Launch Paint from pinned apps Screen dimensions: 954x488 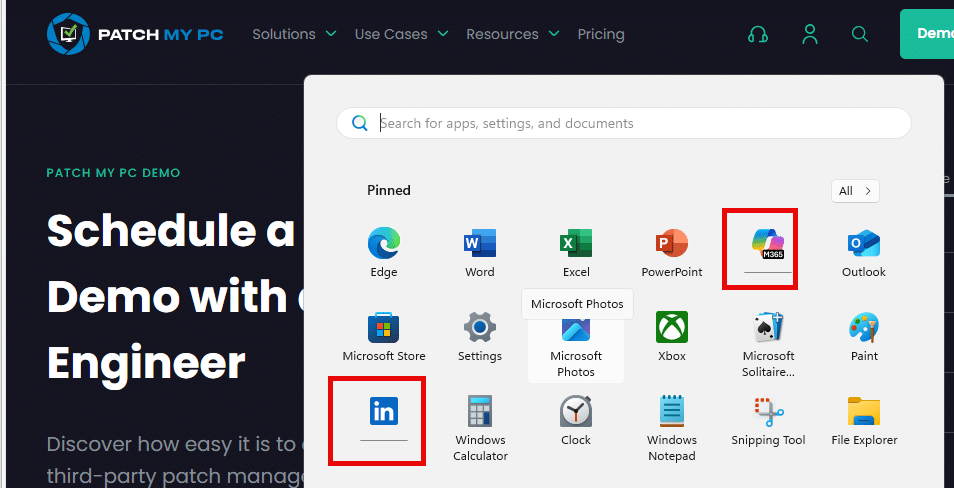click(864, 336)
